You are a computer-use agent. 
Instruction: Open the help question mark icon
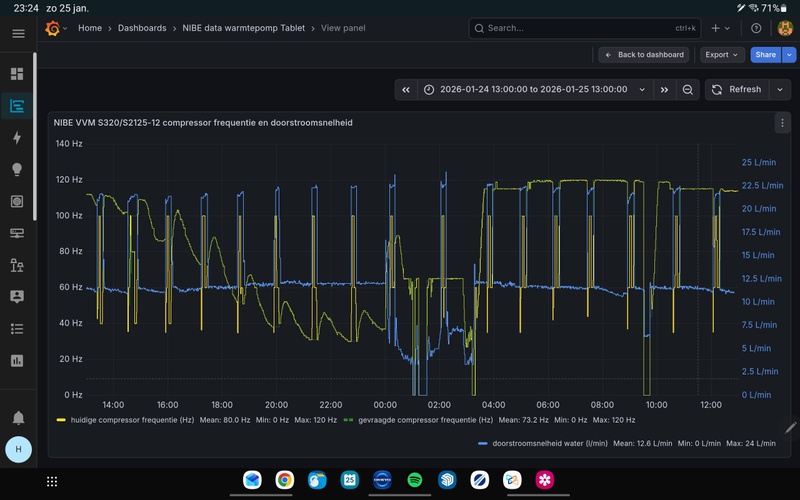pyautogui.click(x=756, y=28)
